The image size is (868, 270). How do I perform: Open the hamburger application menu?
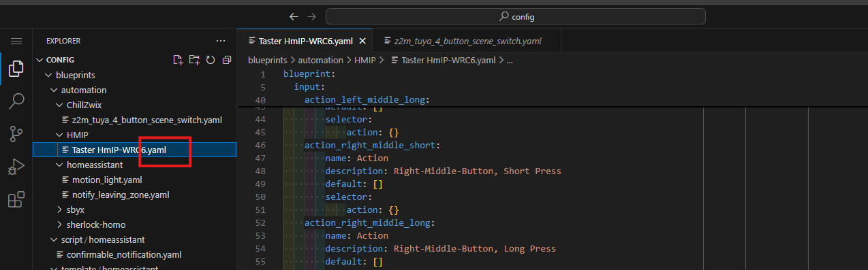point(16,41)
